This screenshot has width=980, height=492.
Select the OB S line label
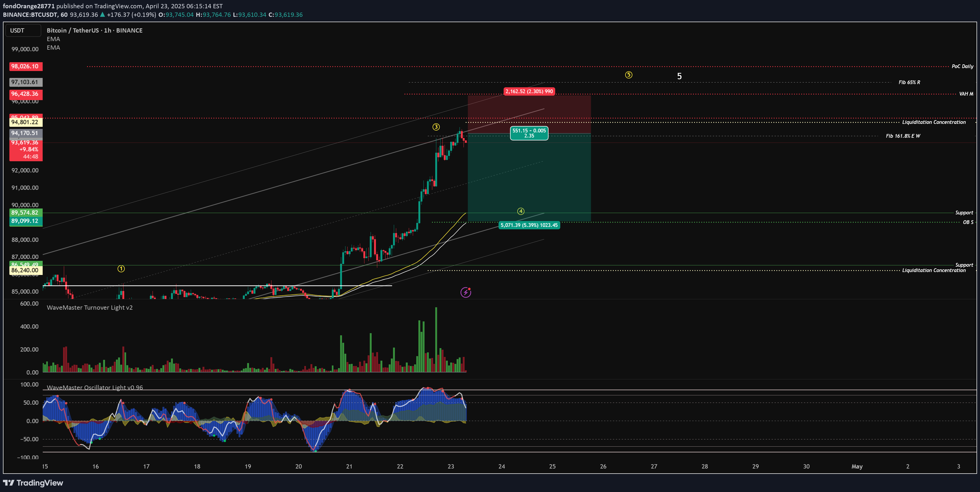[x=968, y=222]
